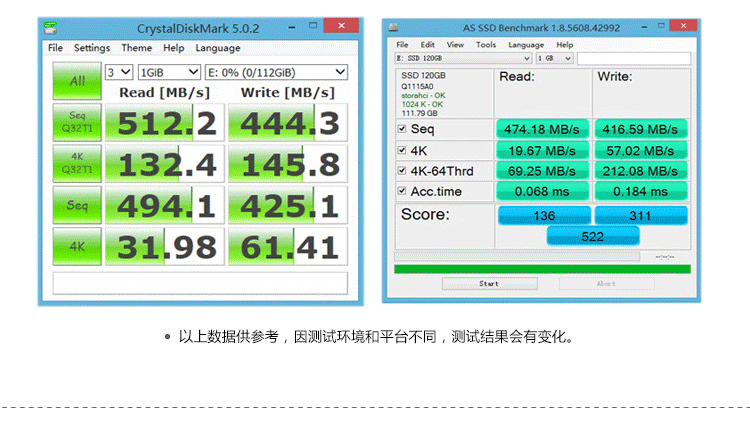Click the storahci - OK status text
This screenshot has height=425, width=750.
pyautogui.click(x=423, y=96)
